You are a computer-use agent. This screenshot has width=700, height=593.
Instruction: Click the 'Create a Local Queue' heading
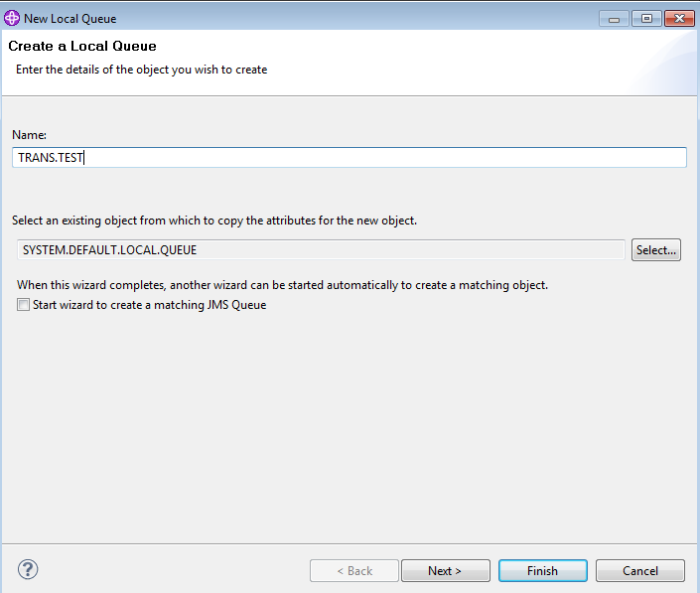82,46
